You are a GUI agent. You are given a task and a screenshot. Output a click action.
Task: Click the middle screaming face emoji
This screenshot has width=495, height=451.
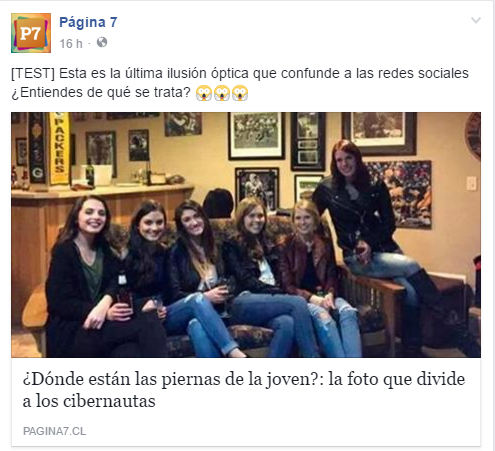tap(222, 93)
